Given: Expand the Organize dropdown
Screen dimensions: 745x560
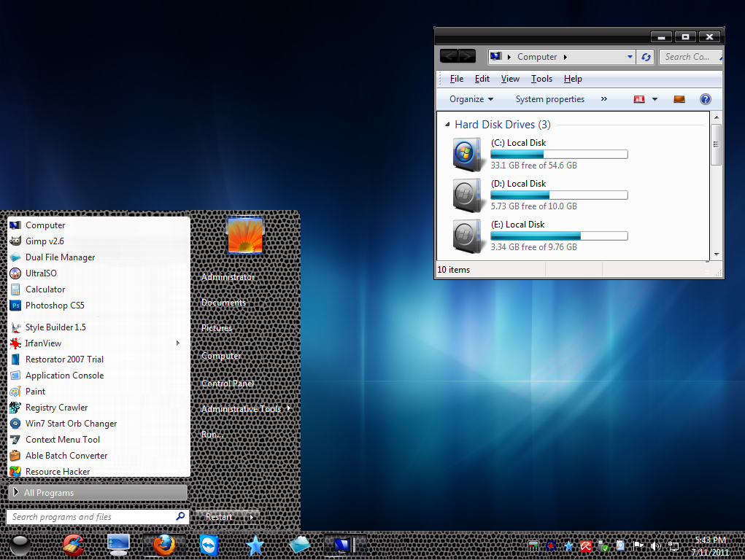Looking at the screenshot, I should pos(471,99).
